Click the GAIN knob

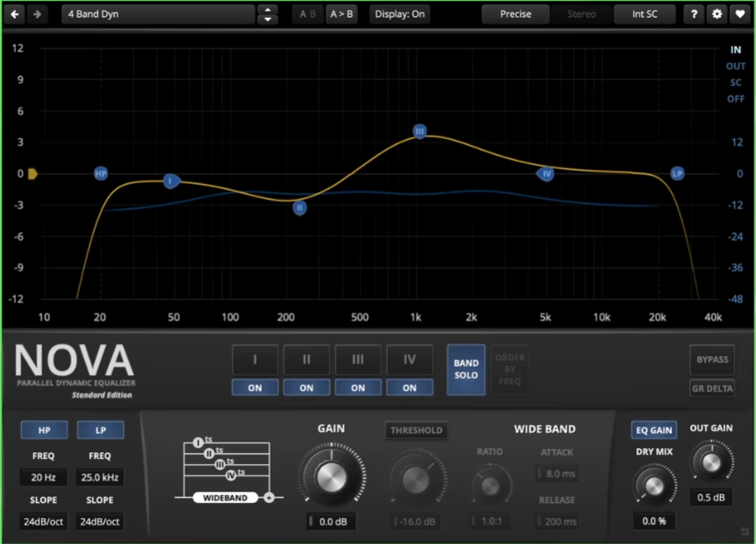tap(332, 477)
